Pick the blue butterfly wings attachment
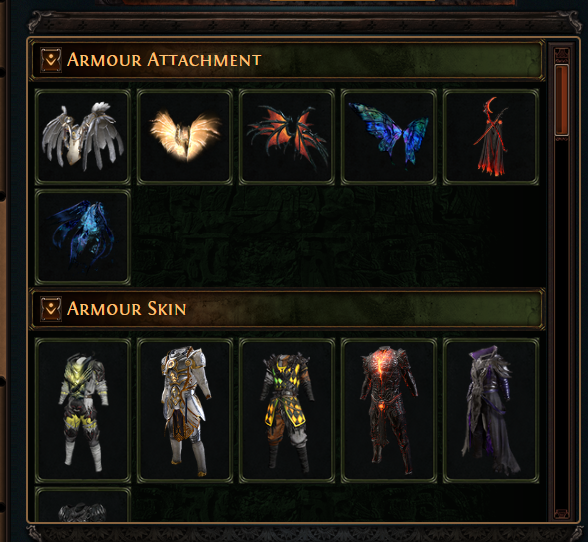588x542 pixels. (x=388, y=137)
